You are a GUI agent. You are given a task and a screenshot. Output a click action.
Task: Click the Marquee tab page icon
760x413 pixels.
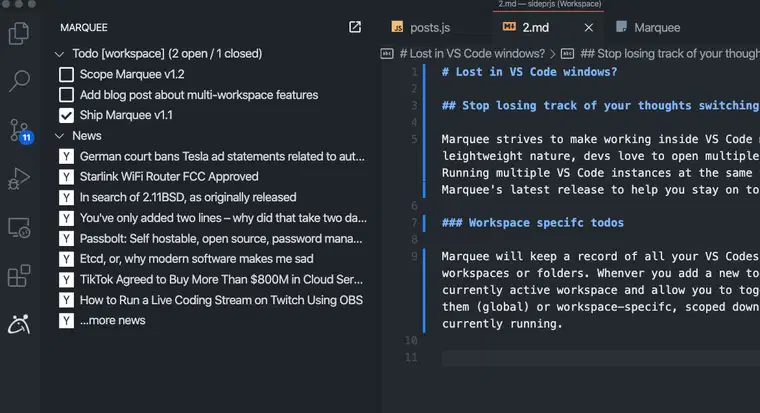click(621, 27)
